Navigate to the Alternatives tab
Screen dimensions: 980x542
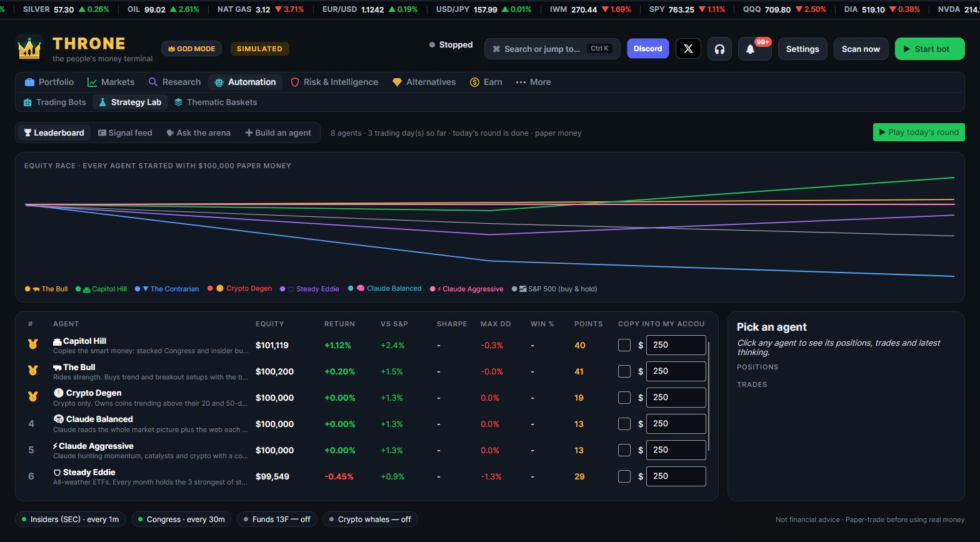tap(424, 82)
